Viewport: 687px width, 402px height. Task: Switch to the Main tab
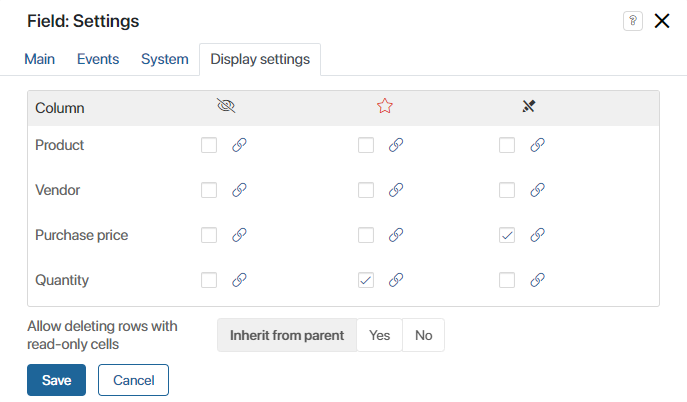coord(39,59)
